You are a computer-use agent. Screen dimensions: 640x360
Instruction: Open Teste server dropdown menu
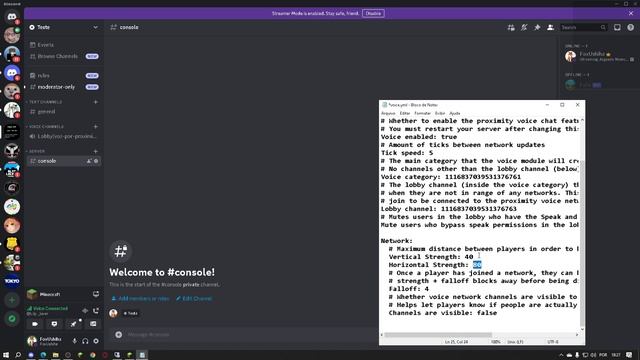pyautogui.click(x=64, y=27)
